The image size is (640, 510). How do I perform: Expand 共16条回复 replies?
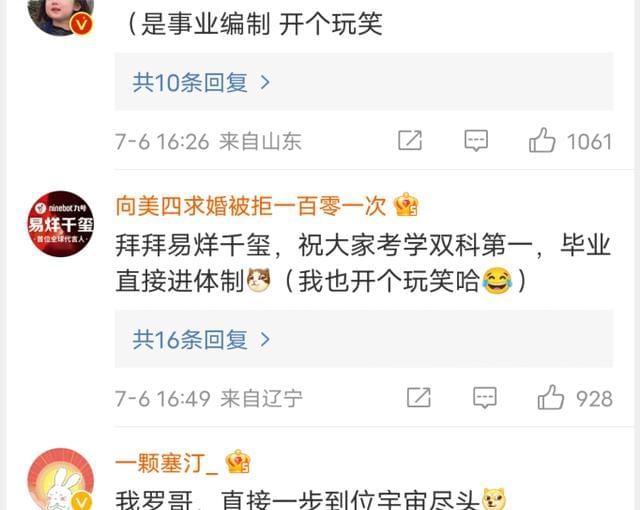coord(364,339)
